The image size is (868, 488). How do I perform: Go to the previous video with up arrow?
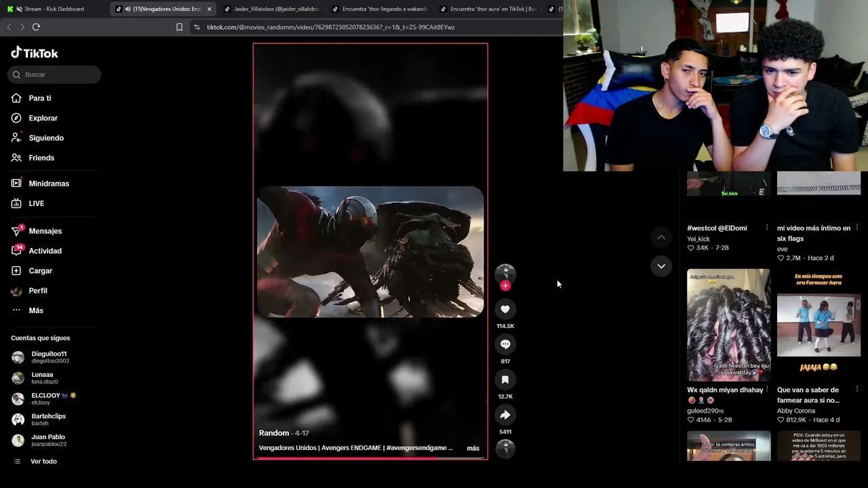[x=661, y=237]
